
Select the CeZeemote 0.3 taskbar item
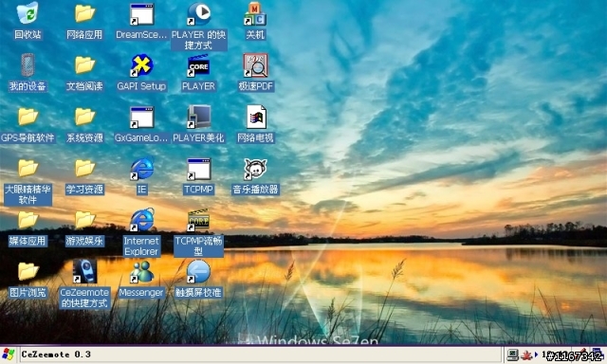pos(56,355)
